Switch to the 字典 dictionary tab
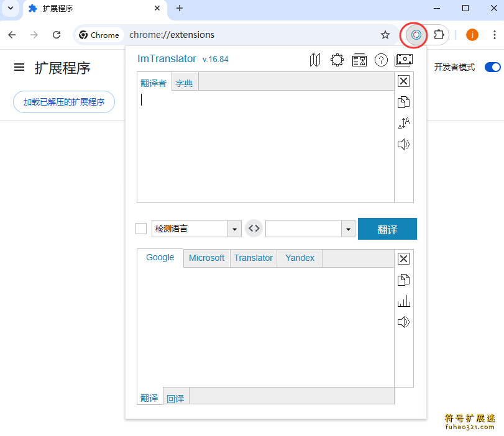This screenshot has width=504, height=436. click(x=184, y=83)
